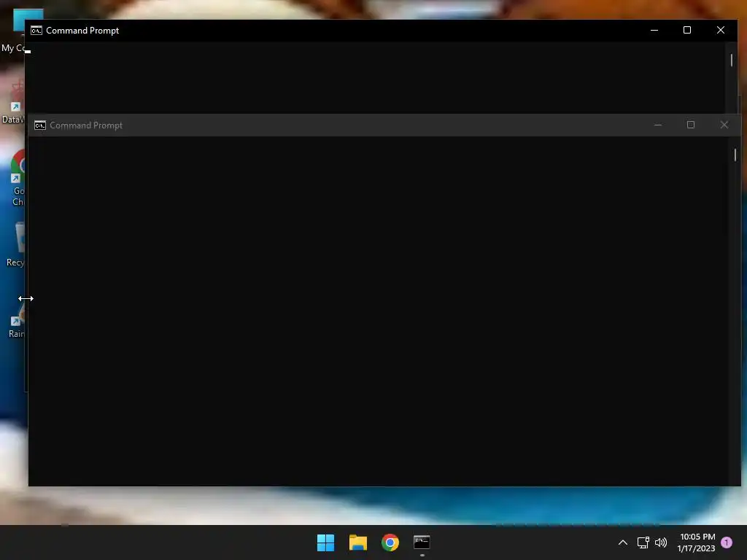Open network status tray icon
This screenshot has width=747, height=560.
pyautogui.click(x=643, y=542)
